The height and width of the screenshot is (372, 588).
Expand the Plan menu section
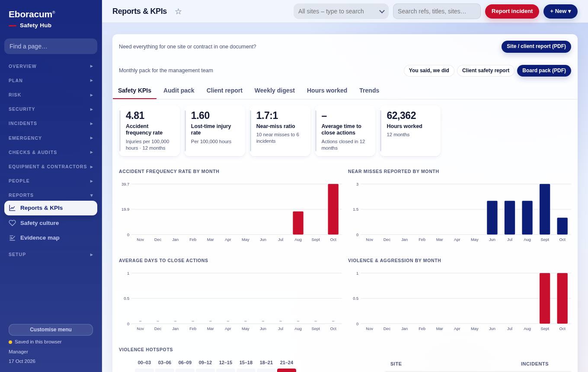click(x=51, y=80)
